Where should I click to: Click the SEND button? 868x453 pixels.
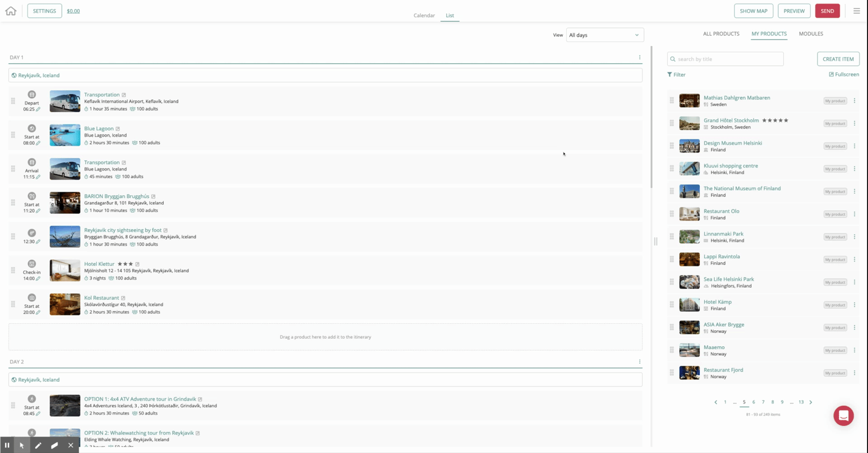coord(827,11)
